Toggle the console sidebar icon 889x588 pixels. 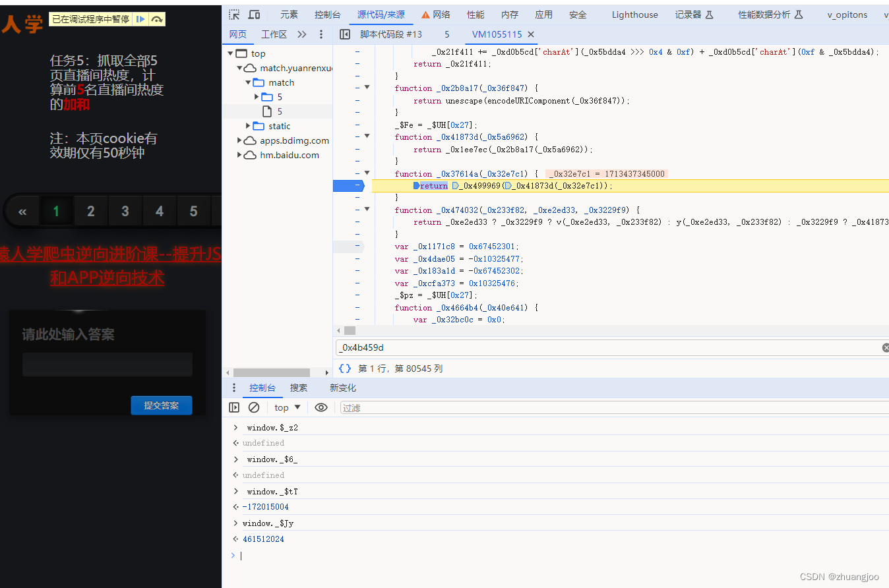pyautogui.click(x=233, y=407)
